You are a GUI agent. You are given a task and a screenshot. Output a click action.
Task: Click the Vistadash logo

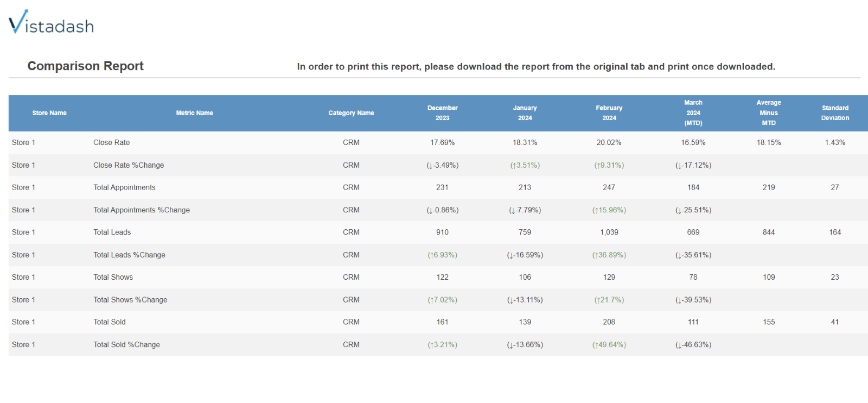(51, 22)
